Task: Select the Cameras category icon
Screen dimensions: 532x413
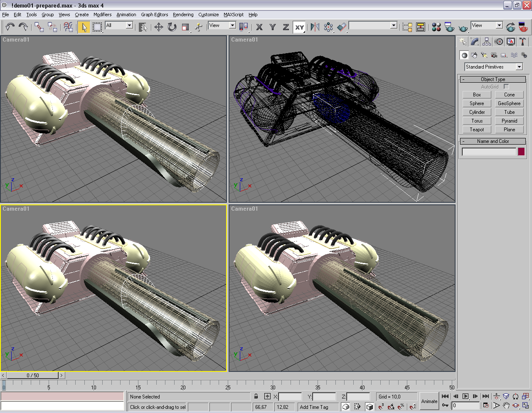Action: (x=494, y=55)
